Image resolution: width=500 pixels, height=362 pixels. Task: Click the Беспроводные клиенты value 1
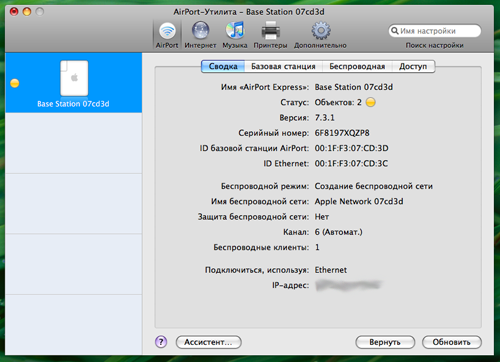point(317,247)
